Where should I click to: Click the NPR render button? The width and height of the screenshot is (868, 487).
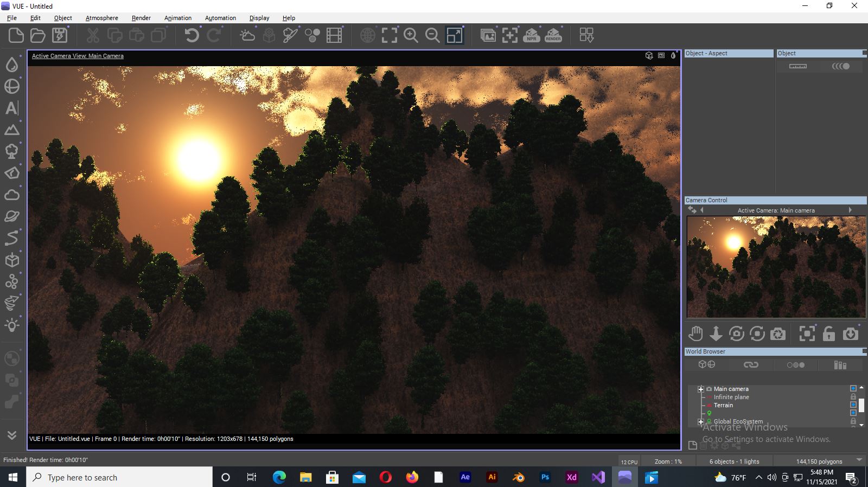tap(532, 36)
